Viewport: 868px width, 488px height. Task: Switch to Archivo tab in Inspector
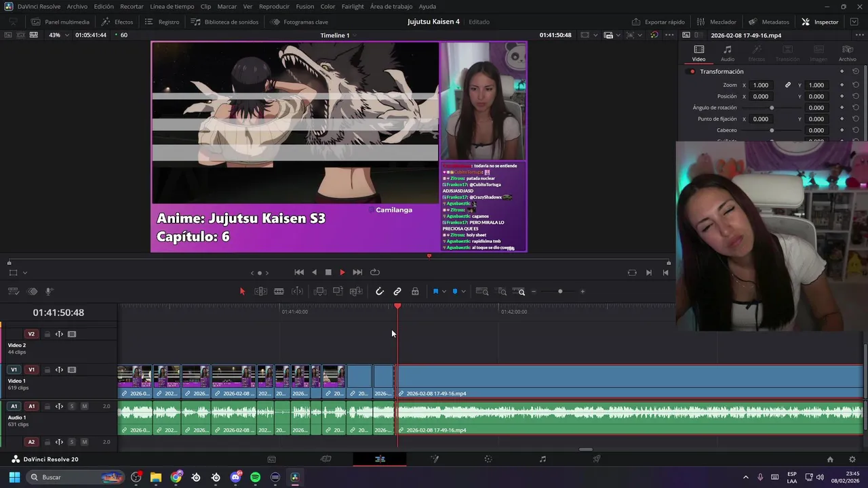847,54
